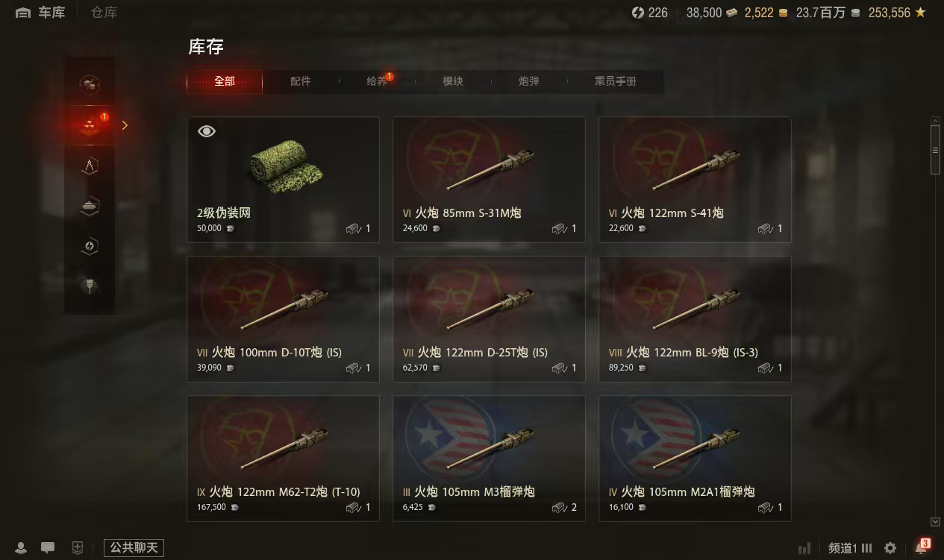The height and width of the screenshot is (560, 944).
Task: Open the 乘员手册 tab
Action: 616,81
